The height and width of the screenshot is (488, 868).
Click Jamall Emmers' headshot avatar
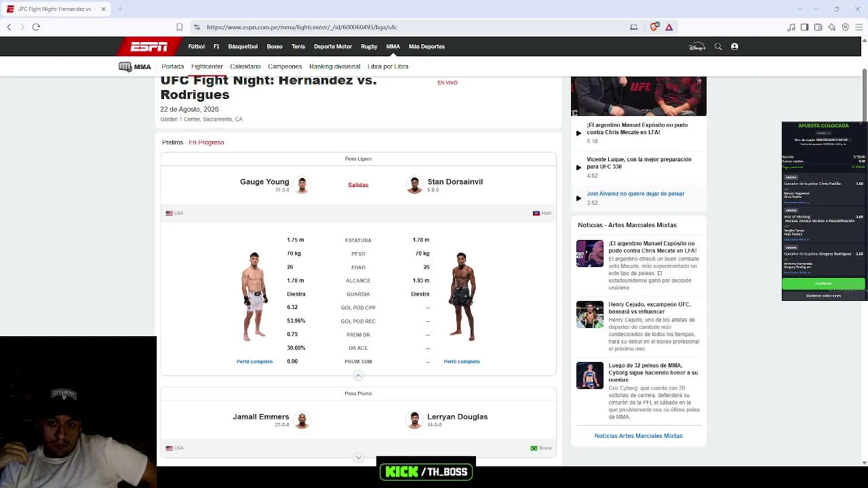302,420
